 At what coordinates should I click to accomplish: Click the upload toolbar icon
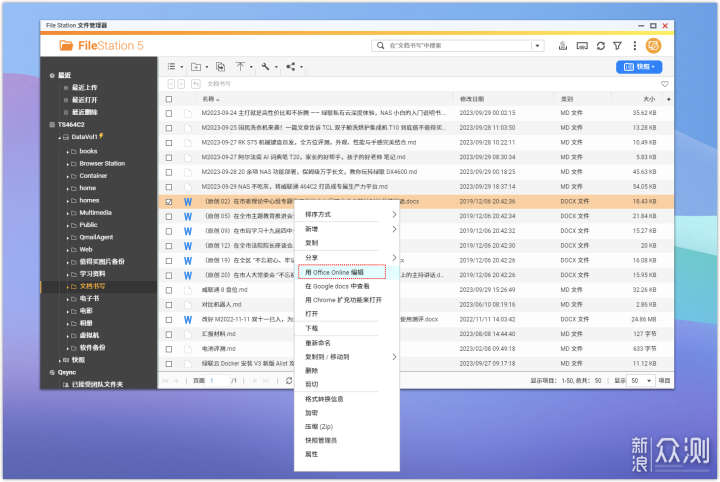click(240, 67)
